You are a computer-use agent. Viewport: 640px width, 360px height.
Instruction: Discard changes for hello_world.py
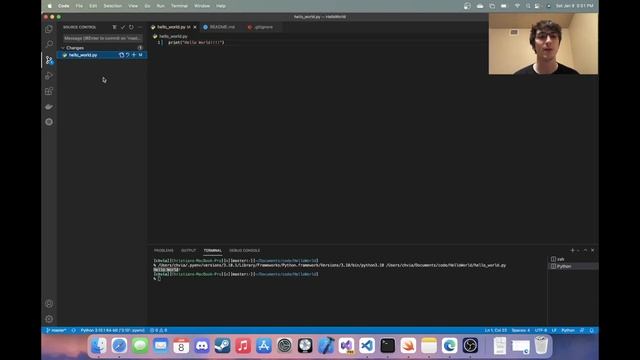point(127,55)
